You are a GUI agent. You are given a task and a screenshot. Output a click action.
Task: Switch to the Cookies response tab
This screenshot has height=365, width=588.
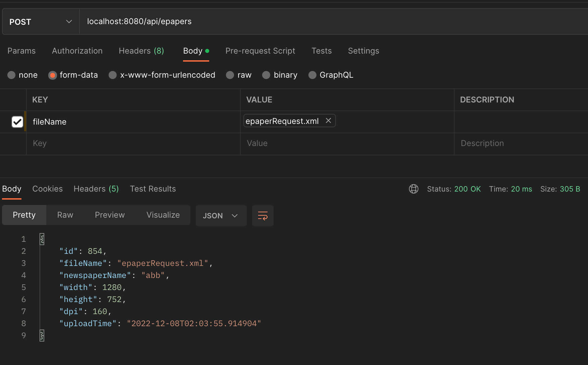tap(47, 189)
